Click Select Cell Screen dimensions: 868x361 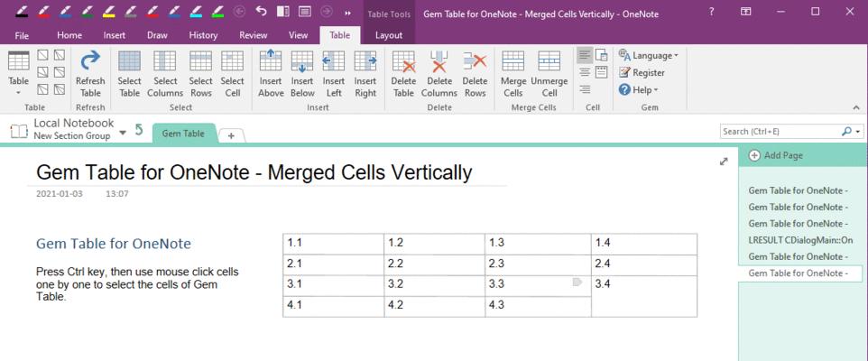pyautogui.click(x=233, y=73)
